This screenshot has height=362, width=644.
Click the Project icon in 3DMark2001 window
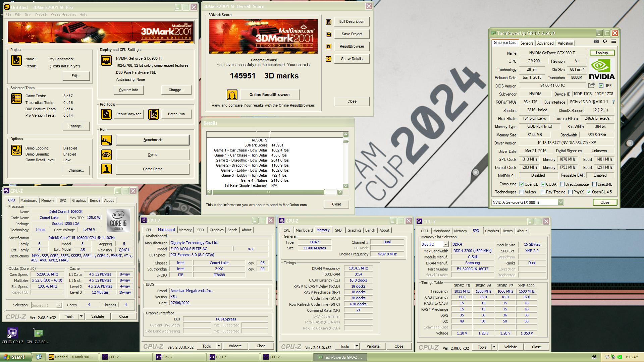(16, 60)
